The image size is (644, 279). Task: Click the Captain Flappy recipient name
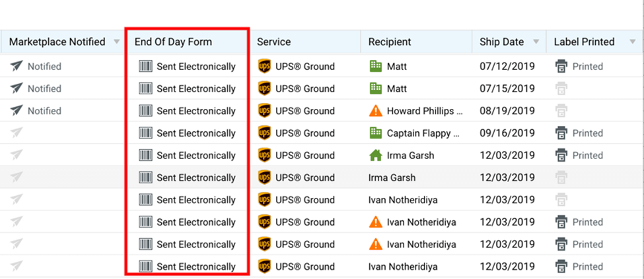click(424, 133)
